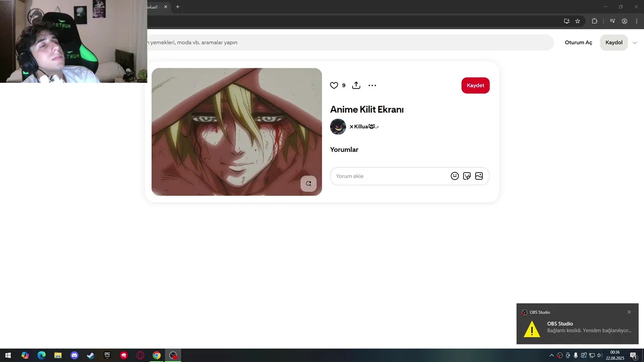
Task: Click the microphone icon in system tray
Action: (576, 355)
